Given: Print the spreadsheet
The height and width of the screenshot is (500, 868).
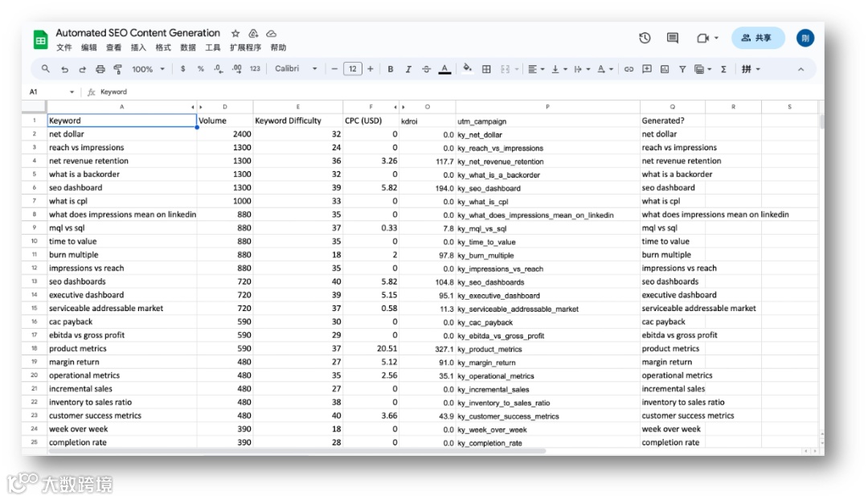Looking at the screenshot, I should (x=100, y=69).
